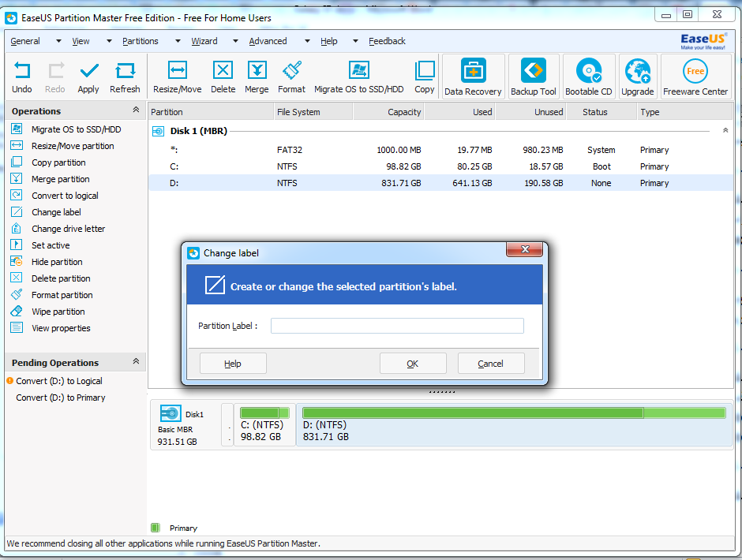The width and height of the screenshot is (742, 560).
Task: Select Change drive letter operation
Action: [x=68, y=229]
